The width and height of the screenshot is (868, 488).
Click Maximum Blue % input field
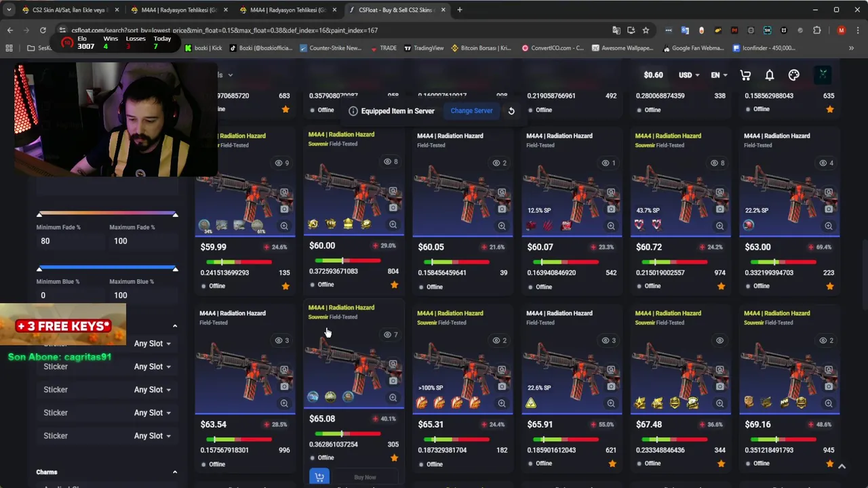click(x=142, y=296)
